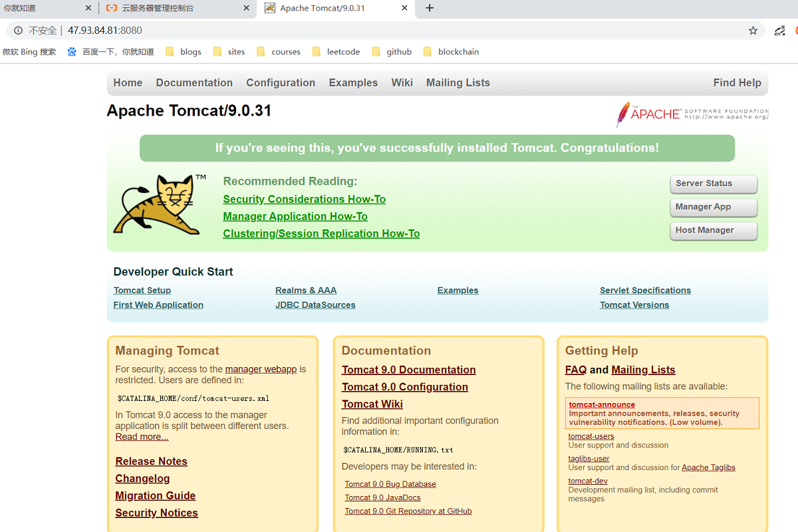Viewport: 798px width, 532px height.
Task: Open the leetcode bookmark folder
Action: (336, 52)
